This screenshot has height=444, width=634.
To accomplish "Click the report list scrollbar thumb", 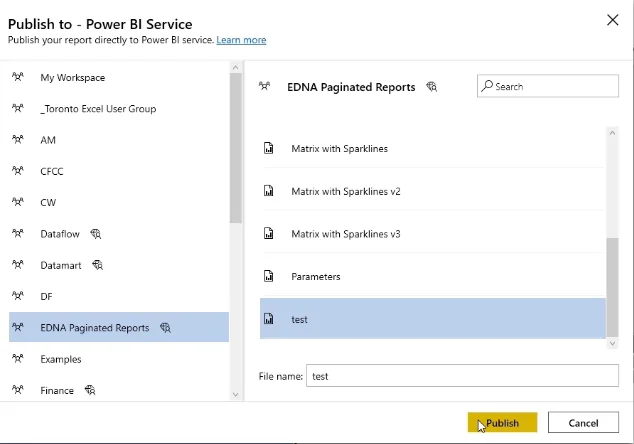I will 613,287.
